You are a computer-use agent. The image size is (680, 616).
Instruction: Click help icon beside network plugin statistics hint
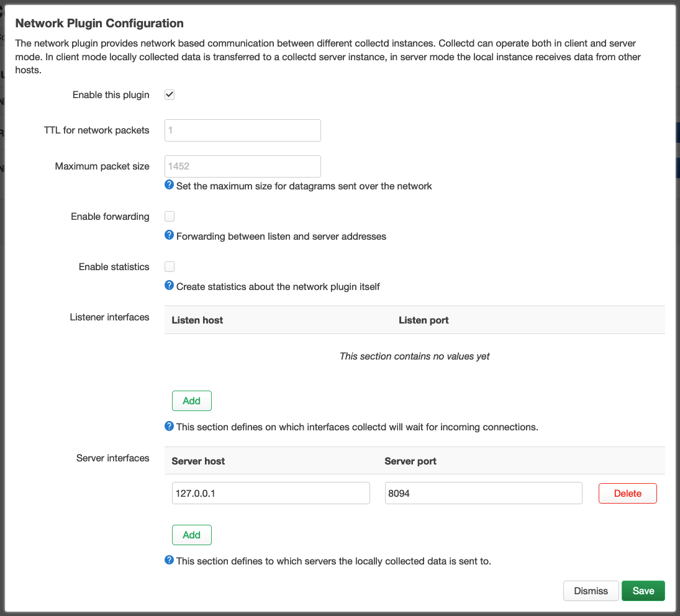click(169, 286)
